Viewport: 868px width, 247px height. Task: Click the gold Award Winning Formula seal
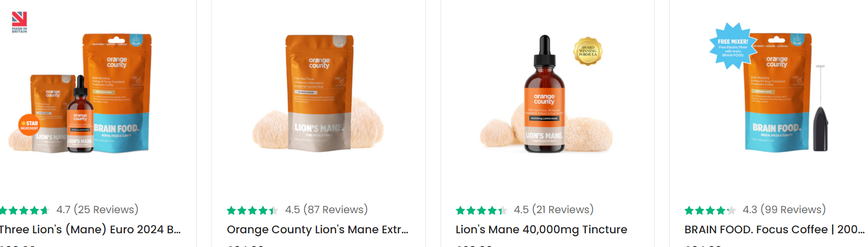[587, 51]
